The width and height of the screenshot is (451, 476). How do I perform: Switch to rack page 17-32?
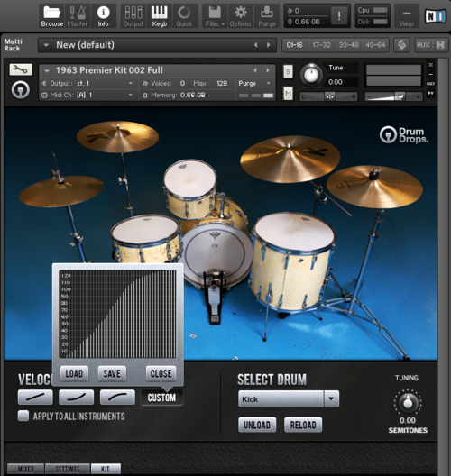click(x=321, y=45)
